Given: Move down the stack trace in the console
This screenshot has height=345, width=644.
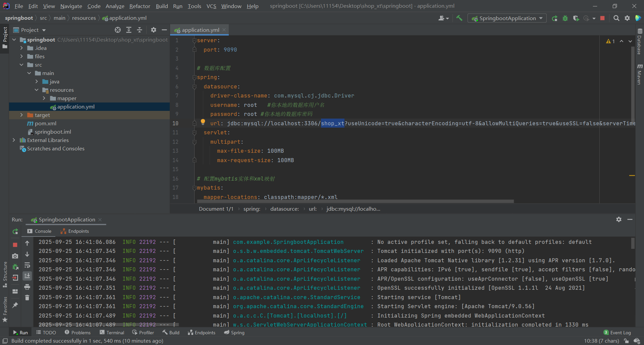Looking at the screenshot, I should pos(27,254).
